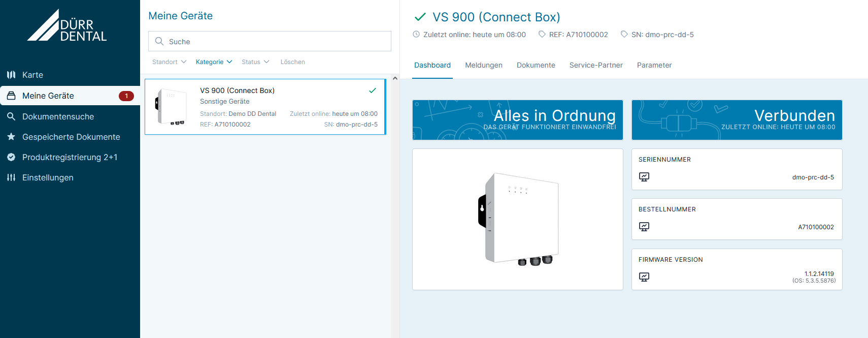The width and height of the screenshot is (868, 338).
Task: Click the Alles in Ordnung status banner
Action: (x=518, y=120)
